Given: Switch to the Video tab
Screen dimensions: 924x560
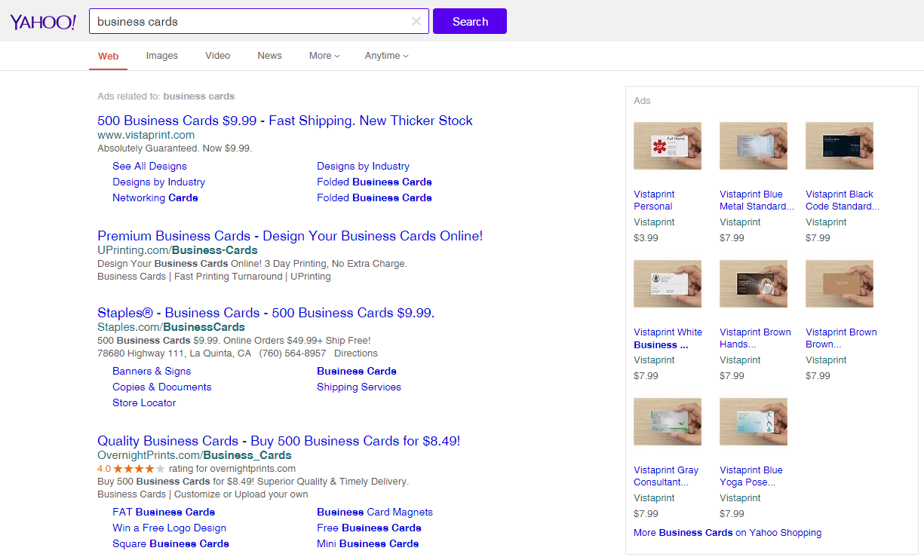Looking at the screenshot, I should coord(217,56).
